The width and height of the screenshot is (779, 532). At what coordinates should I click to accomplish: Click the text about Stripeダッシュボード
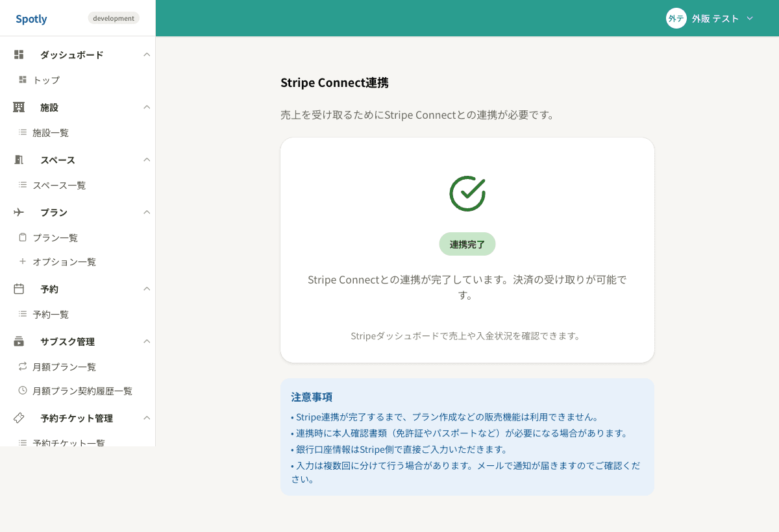[x=467, y=335]
